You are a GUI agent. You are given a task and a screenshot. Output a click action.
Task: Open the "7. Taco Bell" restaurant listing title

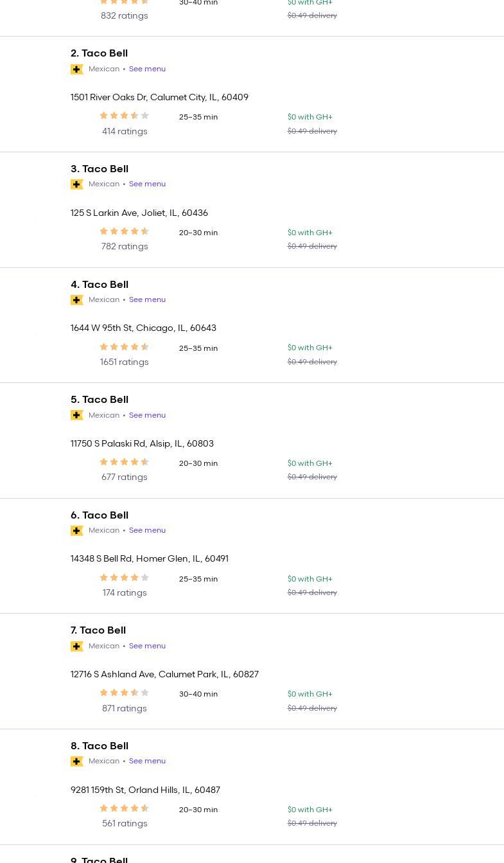pos(98,630)
